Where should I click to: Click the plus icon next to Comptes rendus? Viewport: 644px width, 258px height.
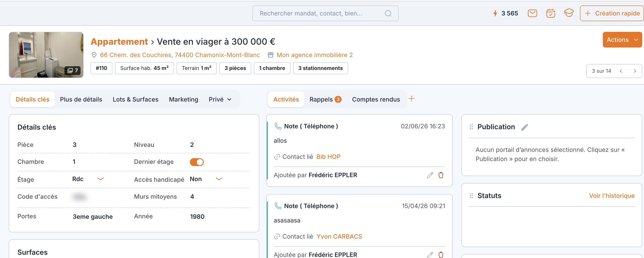pos(411,98)
